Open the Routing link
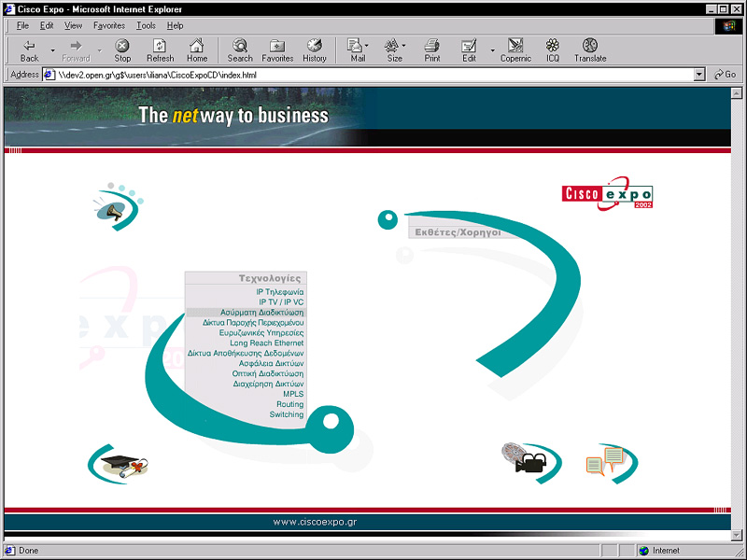747x560 pixels. [x=289, y=404]
